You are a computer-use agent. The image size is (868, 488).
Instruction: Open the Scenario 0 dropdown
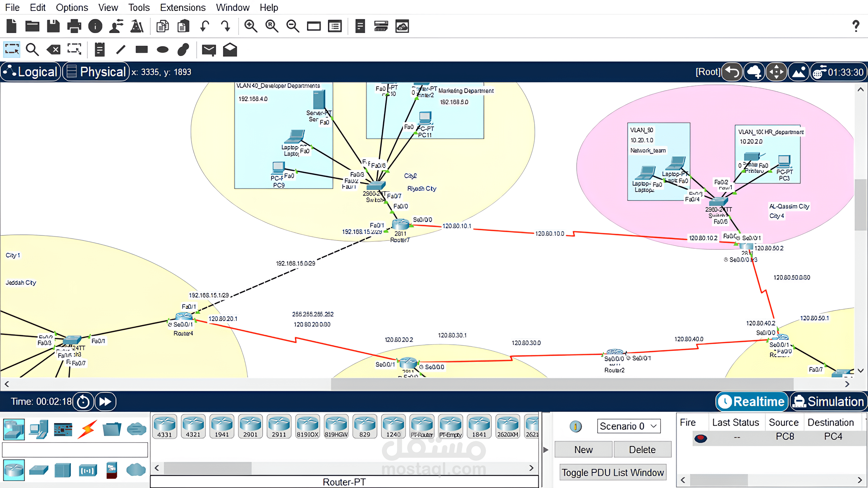pos(628,426)
